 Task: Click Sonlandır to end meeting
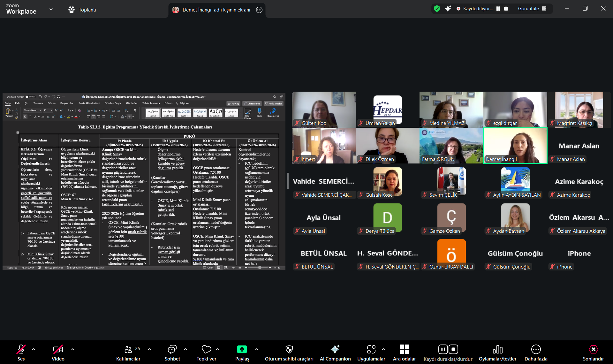593,353
